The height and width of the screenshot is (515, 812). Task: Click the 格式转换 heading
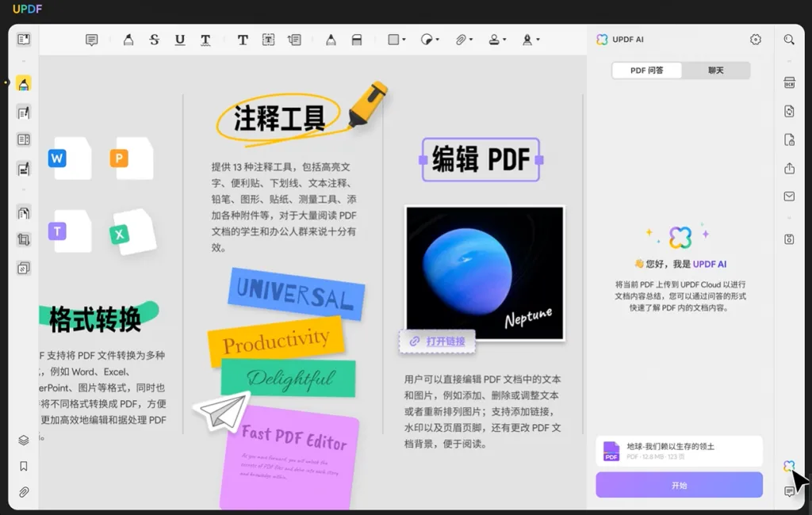click(95, 319)
